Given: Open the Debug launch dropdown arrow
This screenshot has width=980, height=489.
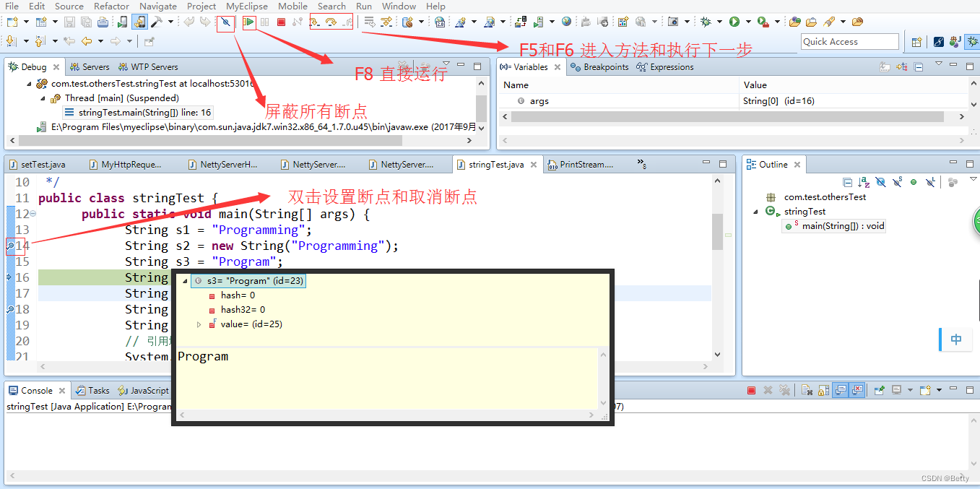Looking at the screenshot, I should (x=720, y=22).
